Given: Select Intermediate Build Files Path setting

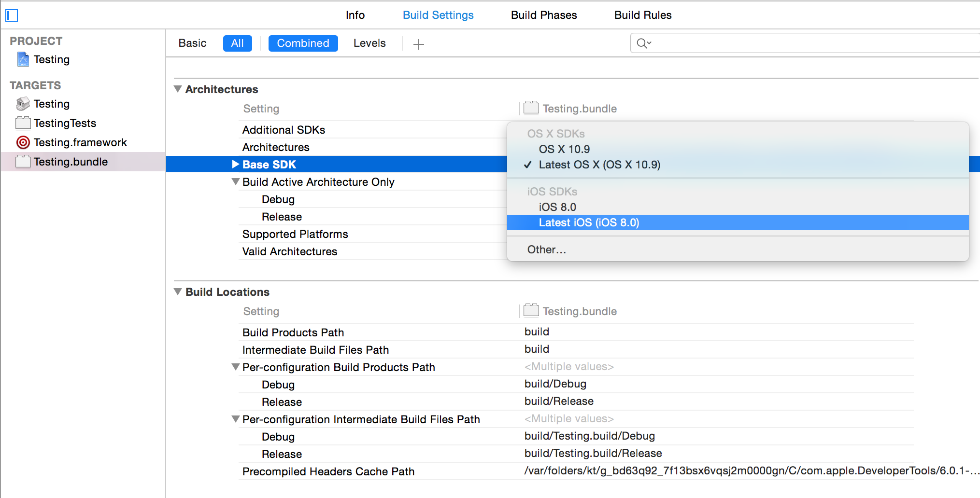Looking at the screenshot, I should [x=315, y=350].
